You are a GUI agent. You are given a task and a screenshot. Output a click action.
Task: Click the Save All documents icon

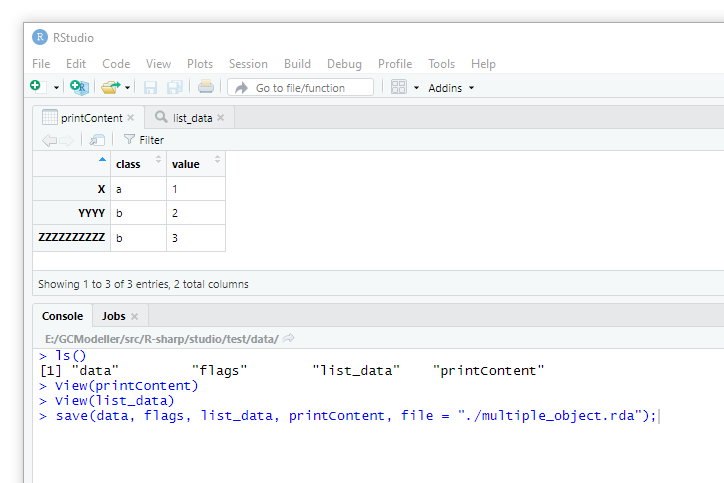(x=175, y=87)
